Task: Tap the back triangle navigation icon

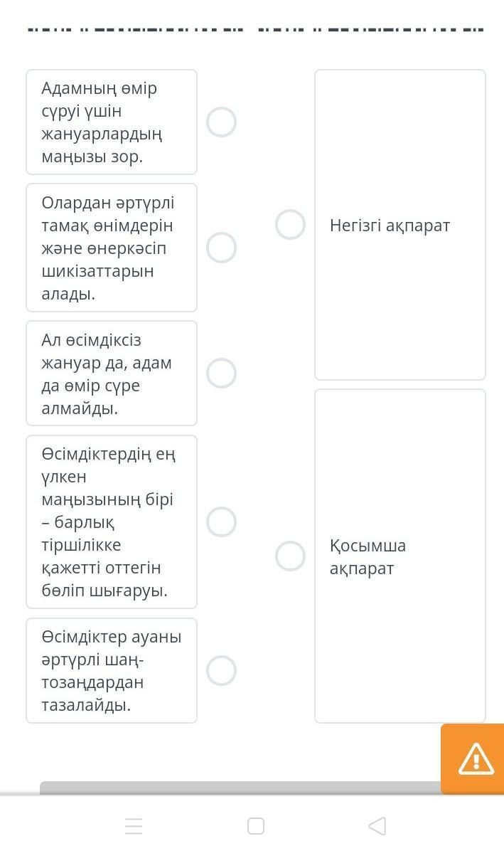Action: point(377,825)
